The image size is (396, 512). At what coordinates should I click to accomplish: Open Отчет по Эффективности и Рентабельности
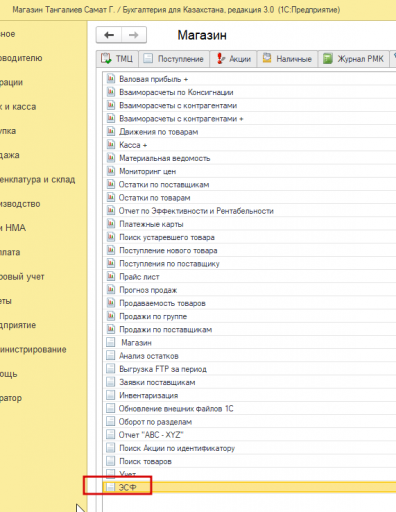(x=196, y=211)
